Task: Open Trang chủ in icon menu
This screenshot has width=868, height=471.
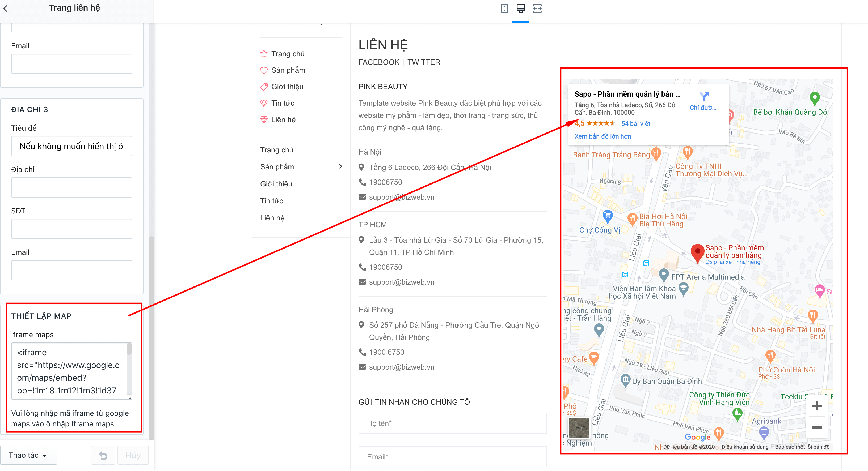Action: pyautogui.click(x=288, y=54)
